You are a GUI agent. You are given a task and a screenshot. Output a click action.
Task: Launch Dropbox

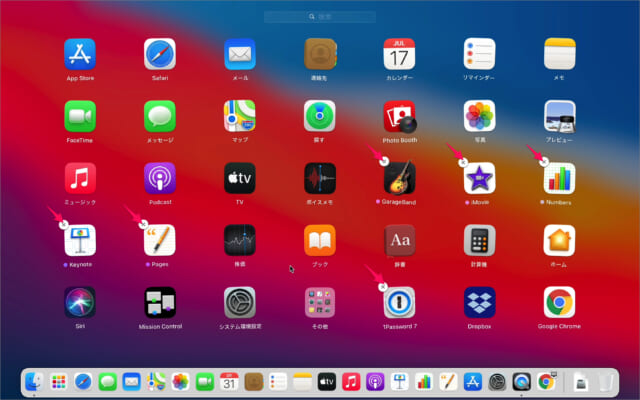pos(479,302)
